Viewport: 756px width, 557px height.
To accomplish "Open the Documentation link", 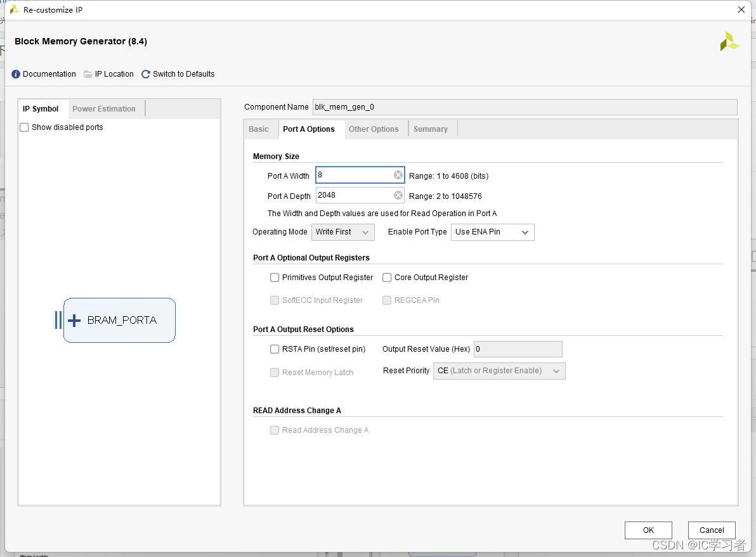I will 49,74.
